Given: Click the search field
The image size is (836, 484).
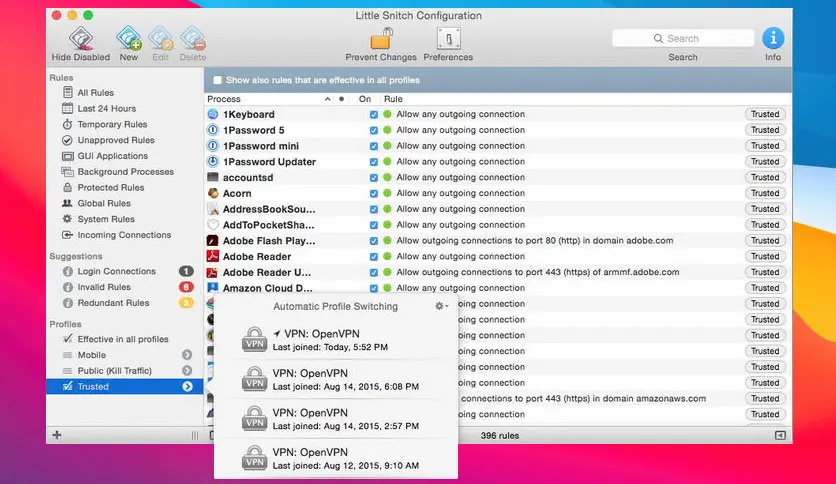Looking at the screenshot, I should pyautogui.click(x=683, y=38).
